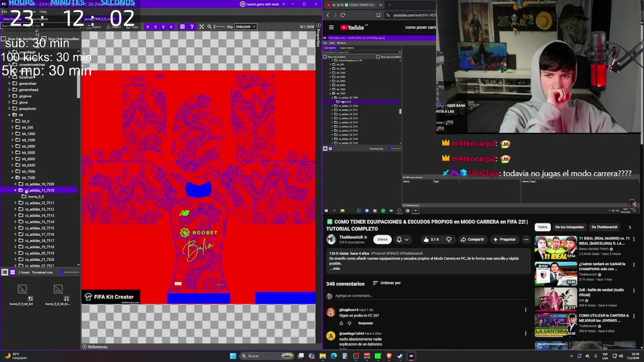
Task: Open the Help menu in FIFA Editor
Action: [43, 12]
